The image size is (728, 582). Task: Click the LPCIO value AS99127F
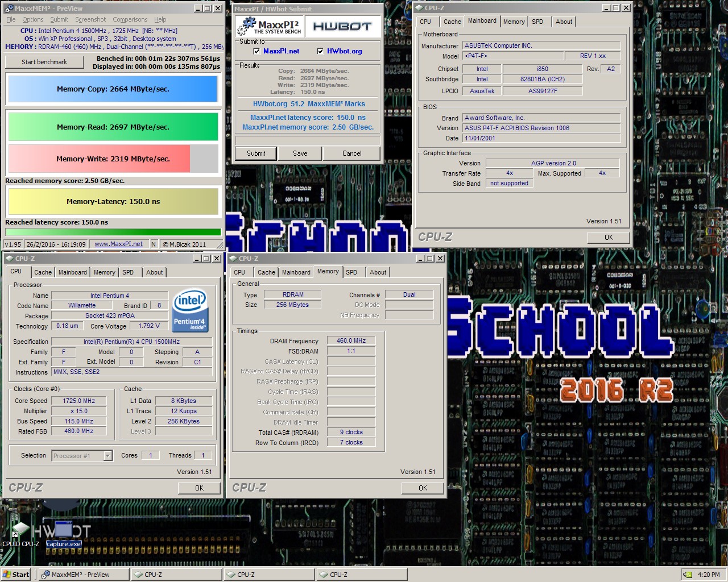click(x=543, y=91)
